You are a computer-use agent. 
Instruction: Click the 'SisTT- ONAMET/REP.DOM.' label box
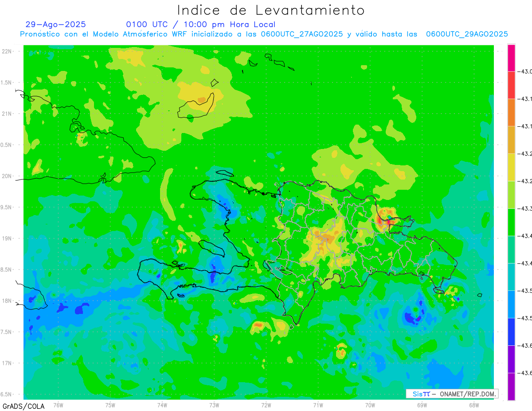[452, 394]
